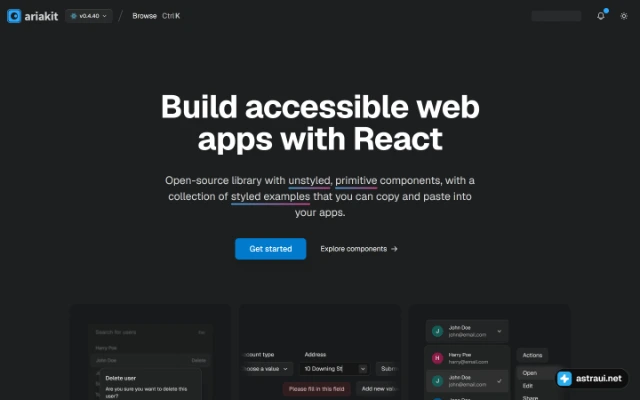The width and height of the screenshot is (640, 400).
Task: Click the Harry Poe avatar icon
Action: point(437,358)
